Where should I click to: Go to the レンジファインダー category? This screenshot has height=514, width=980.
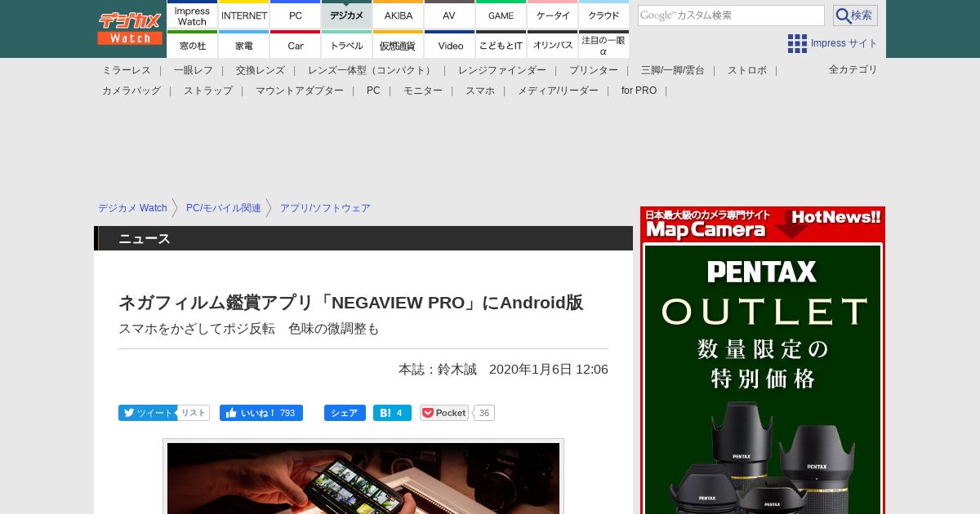click(502, 70)
